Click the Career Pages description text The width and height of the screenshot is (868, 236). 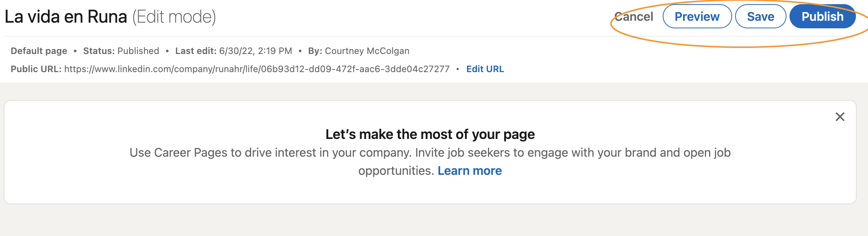click(430, 153)
